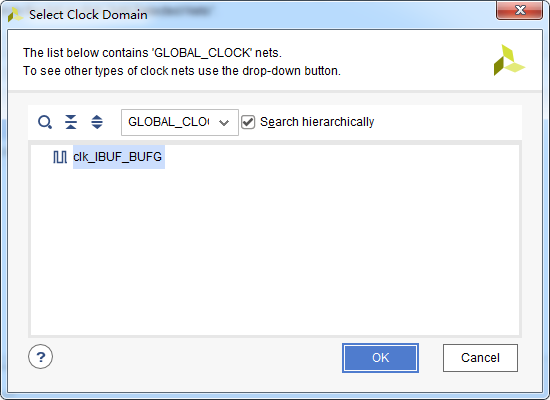Click the blank toolbar space right of checkbox

pos(447,122)
